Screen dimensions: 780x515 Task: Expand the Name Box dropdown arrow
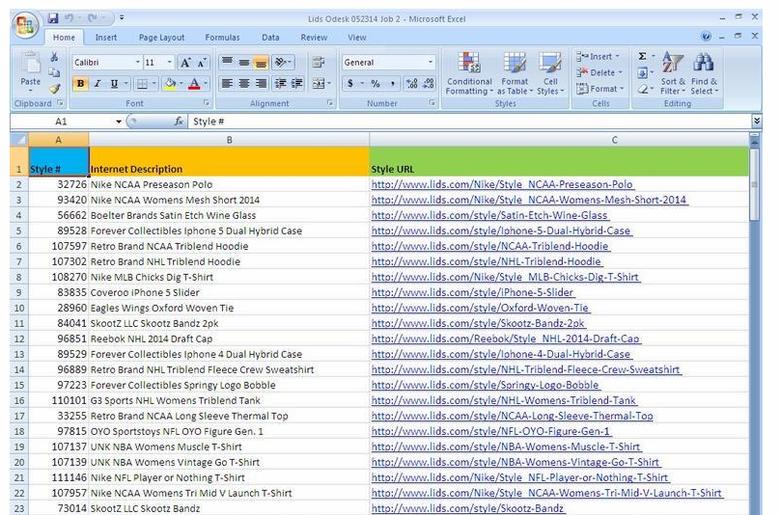[118, 121]
